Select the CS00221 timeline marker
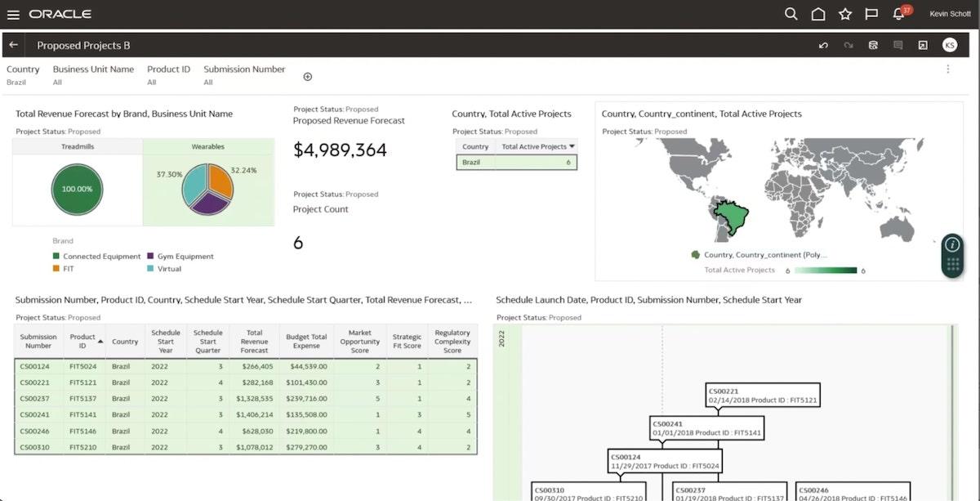This screenshot has height=501, width=980. tap(763, 396)
